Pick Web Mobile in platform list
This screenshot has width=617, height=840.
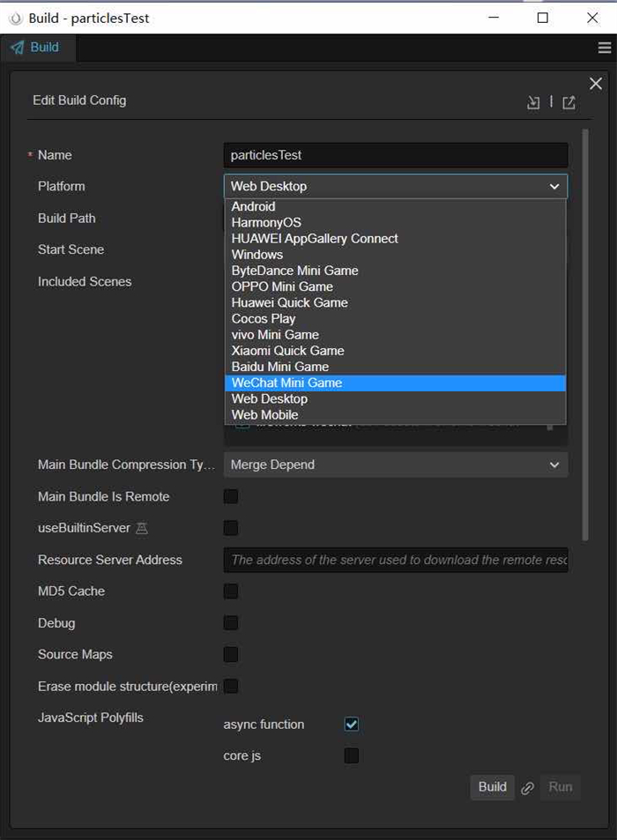pyautogui.click(x=264, y=414)
